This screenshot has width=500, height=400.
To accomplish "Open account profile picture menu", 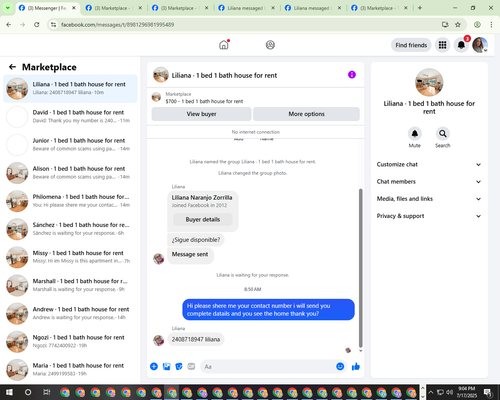I will (x=480, y=45).
